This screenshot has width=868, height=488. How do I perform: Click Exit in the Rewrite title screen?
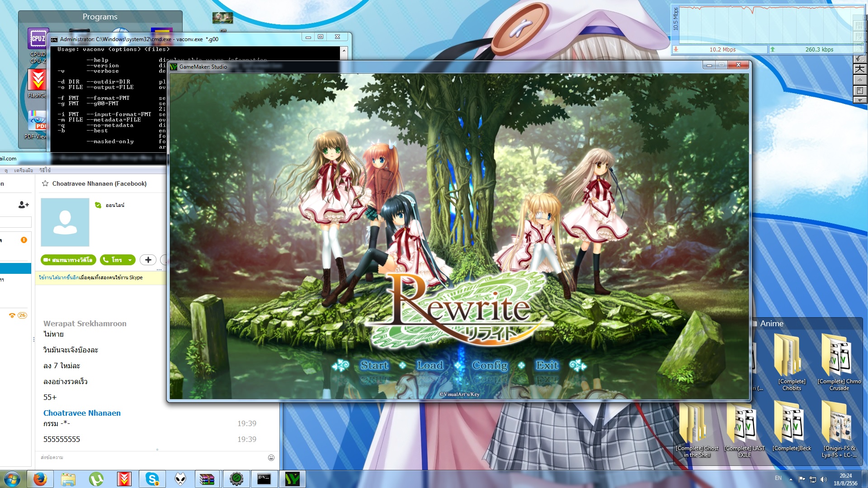547,365
